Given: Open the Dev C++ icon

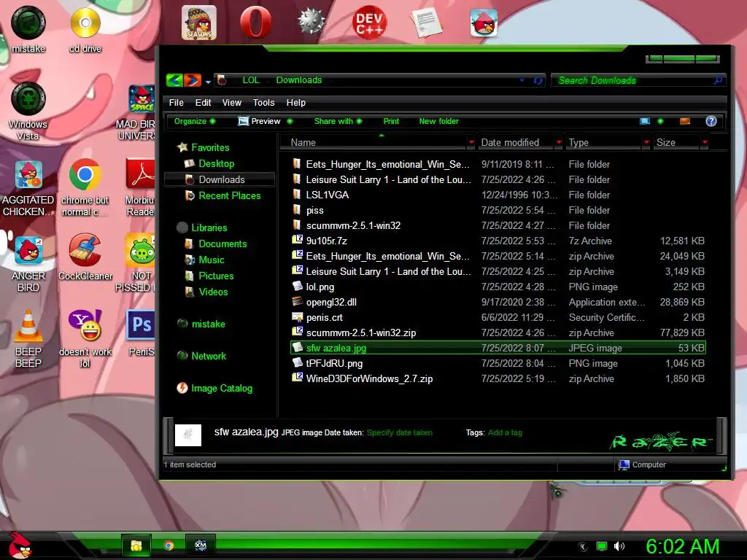Looking at the screenshot, I should tap(370, 23).
